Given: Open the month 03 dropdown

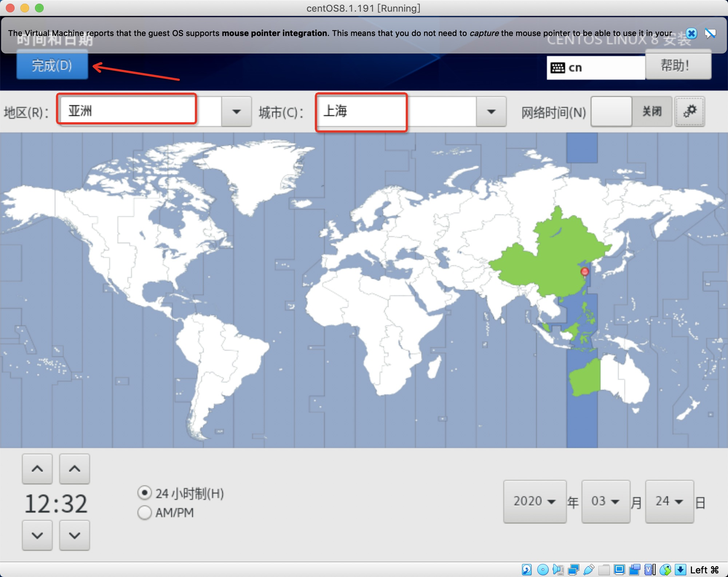Looking at the screenshot, I should tap(605, 501).
